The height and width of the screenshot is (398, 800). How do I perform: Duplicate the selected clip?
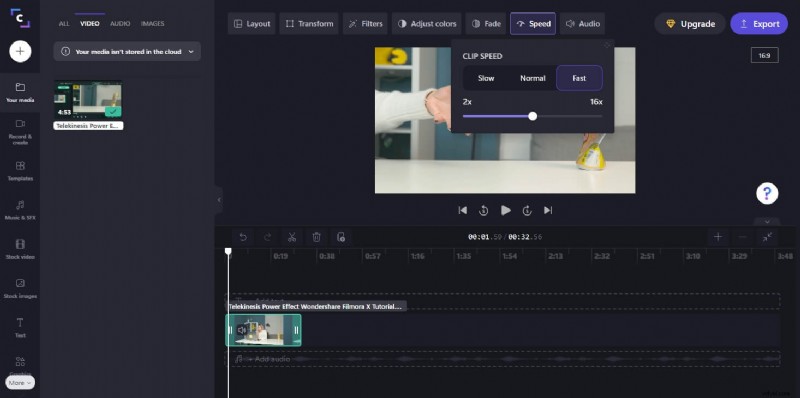click(341, 237)
